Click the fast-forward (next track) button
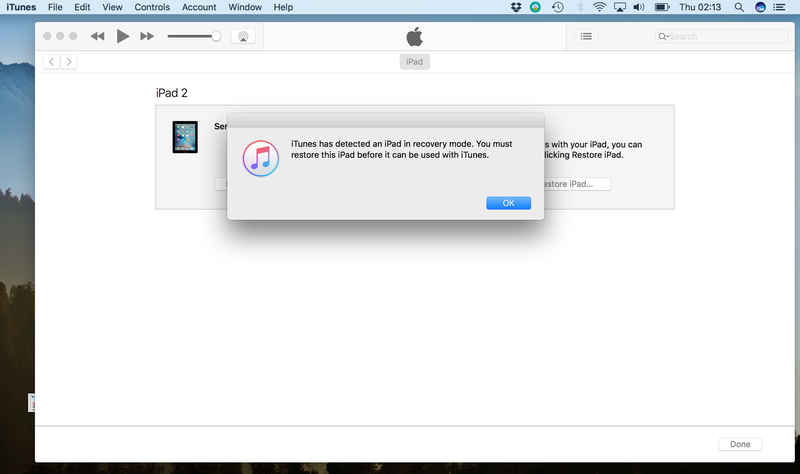 tap(147, 36)
